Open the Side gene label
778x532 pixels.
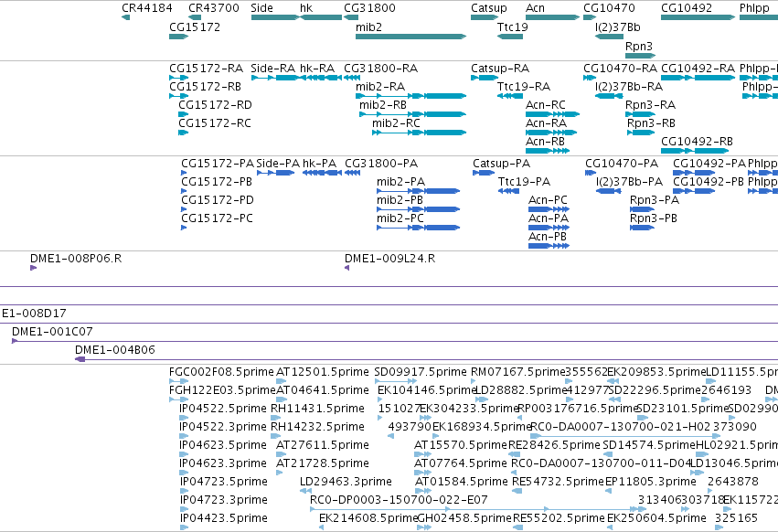(x=262, y=8)
